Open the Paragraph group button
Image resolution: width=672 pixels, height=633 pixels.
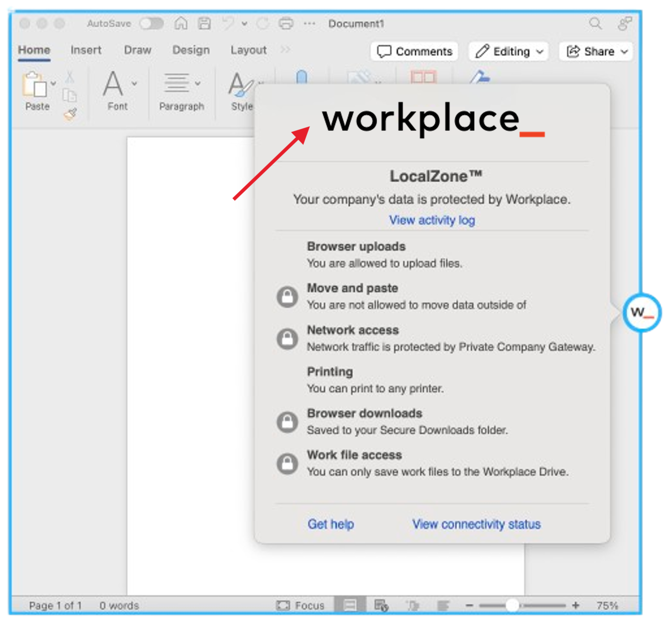pos(182,91)
